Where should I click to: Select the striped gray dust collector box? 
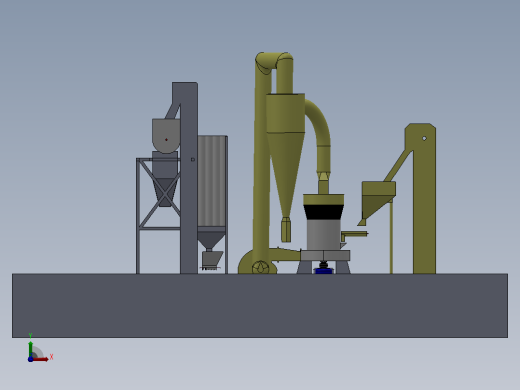(212, 181)
